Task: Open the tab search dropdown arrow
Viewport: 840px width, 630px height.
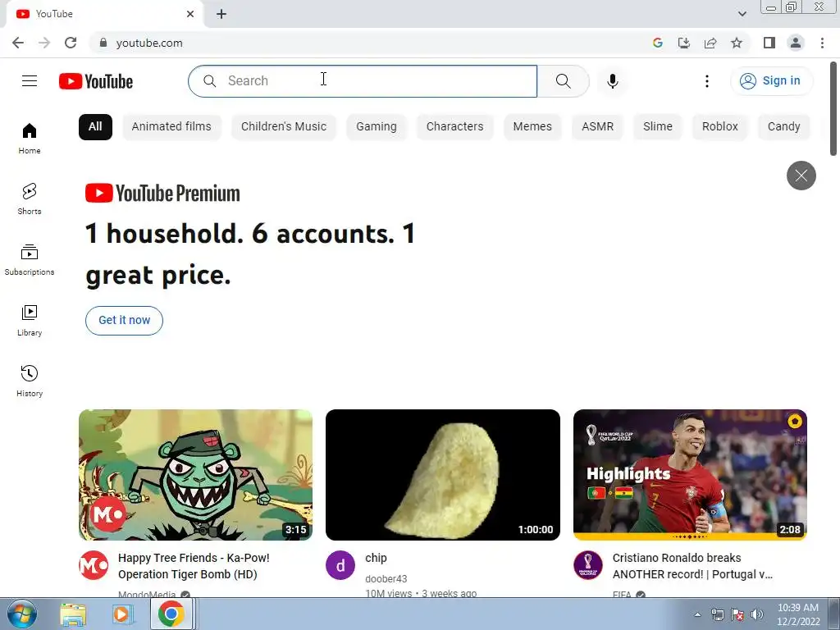Action: (742, 14)
